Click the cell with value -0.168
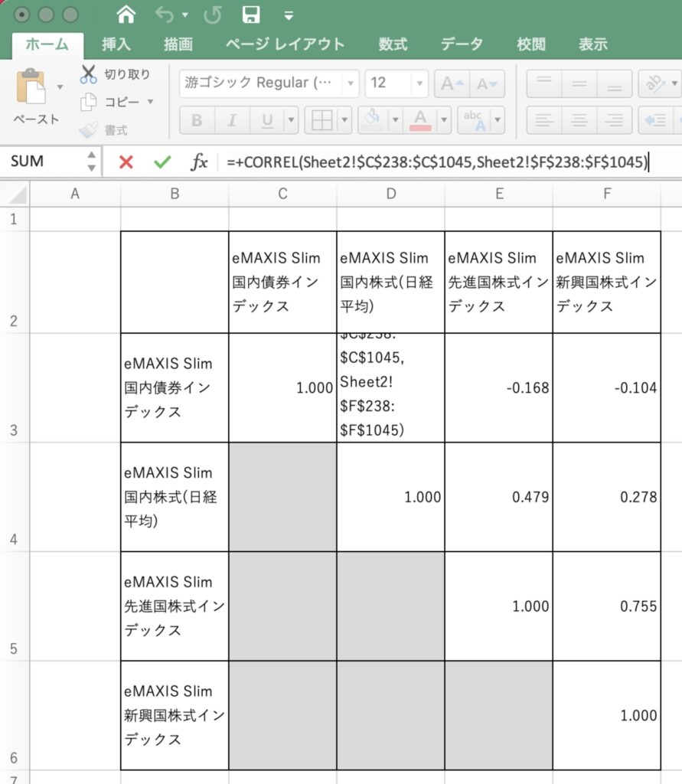Screen dimensions: 682x784 (x=498, y=387)
